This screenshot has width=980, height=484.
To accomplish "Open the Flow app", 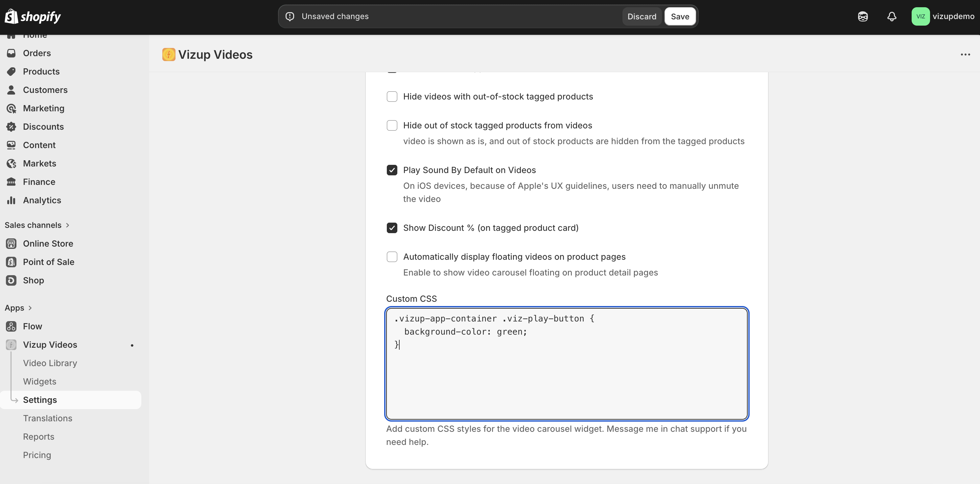I will (32, 326).
